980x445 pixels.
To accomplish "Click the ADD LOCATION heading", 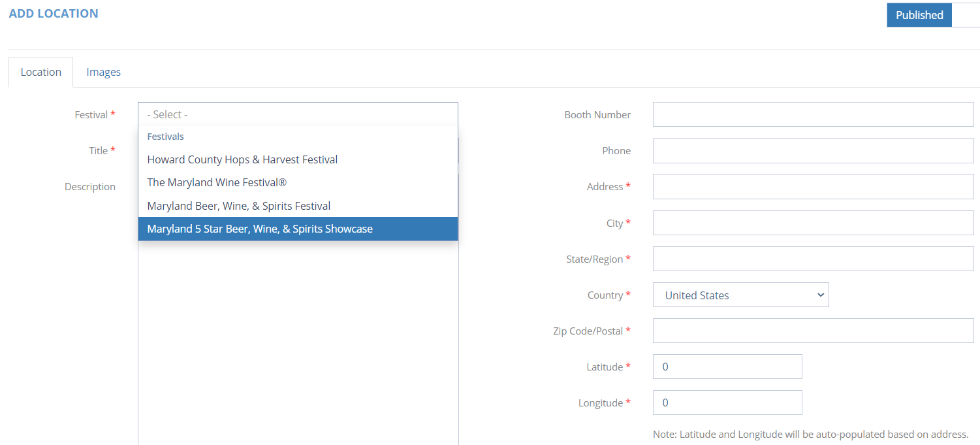I will click(x=54, y=14).
